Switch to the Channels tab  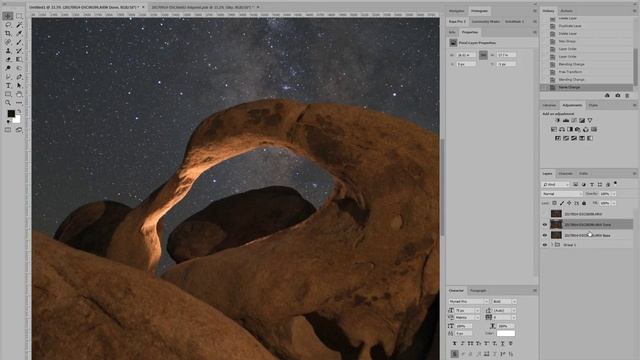565,173
